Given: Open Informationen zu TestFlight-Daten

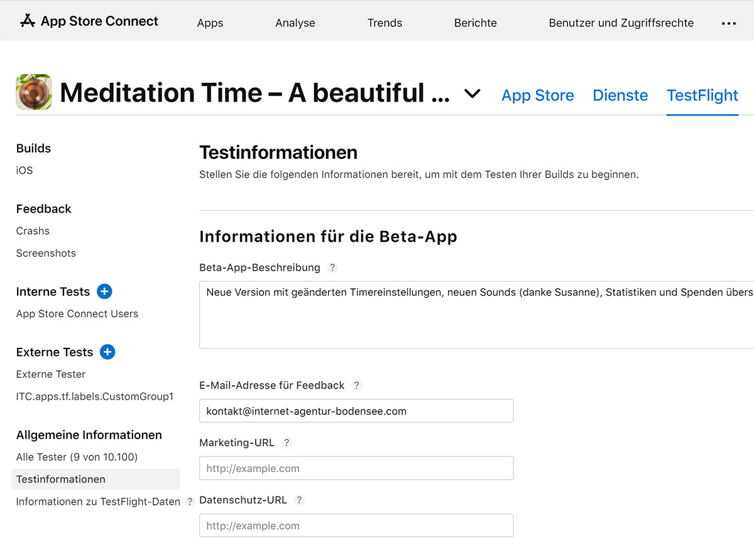Looking at the screenshot, I should (x=98, y=502).
